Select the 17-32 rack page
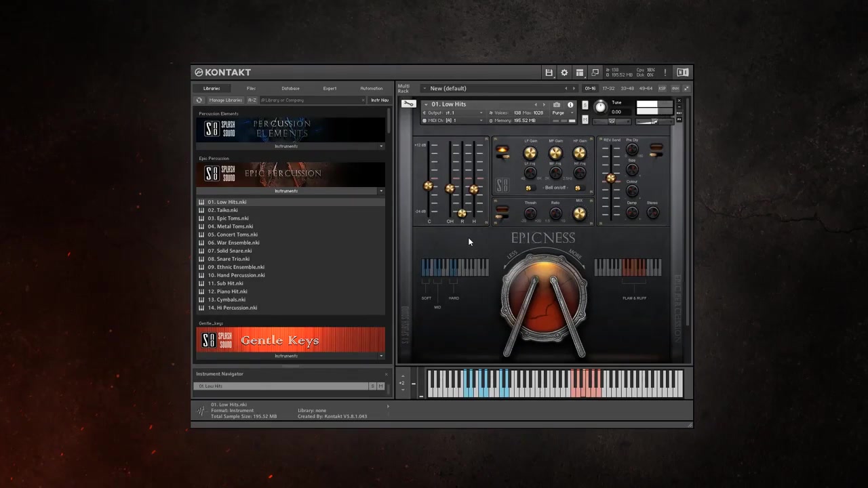Screen dimensions: 868x488 coord(608,89)
